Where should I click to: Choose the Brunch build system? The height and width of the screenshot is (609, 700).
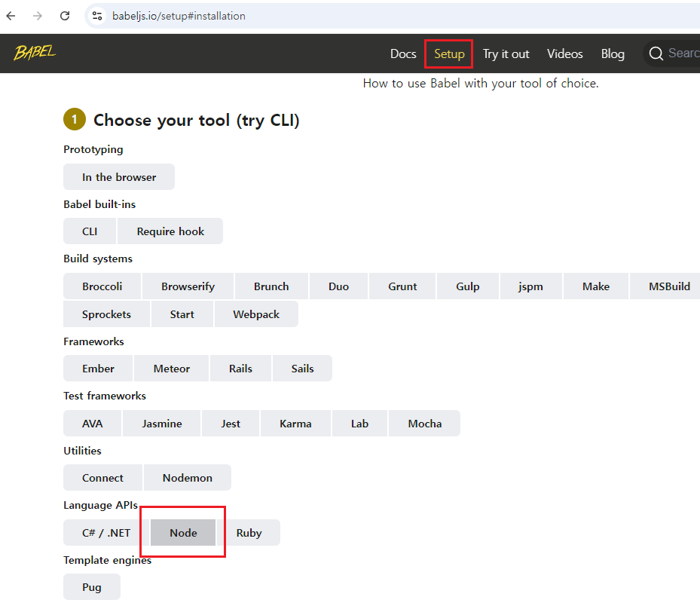tap(271, 286)
